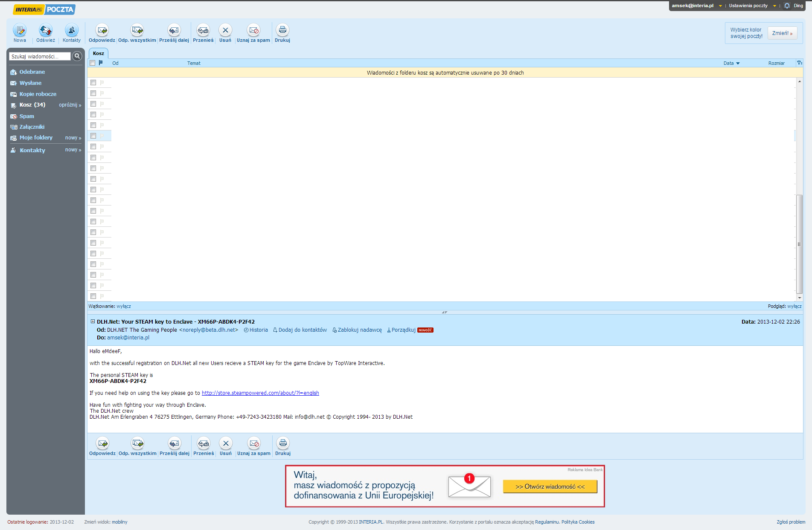Open the Wysłane sent folder

30,83
